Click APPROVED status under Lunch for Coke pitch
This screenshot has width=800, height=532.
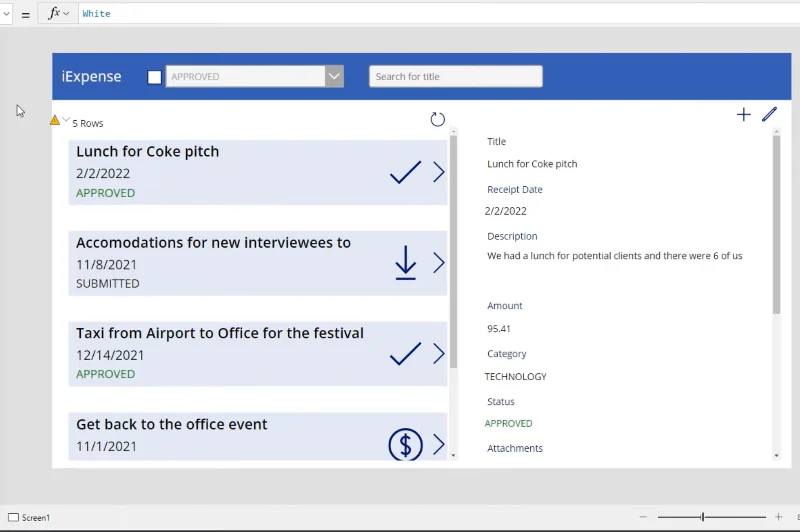(106, 193)
